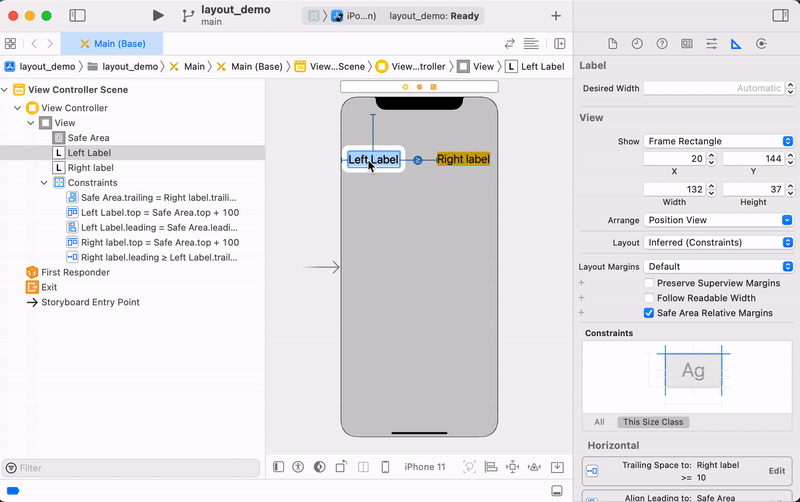The image size is (800, 502).
Task: Run the project with the play button
Action: pos(158,16)
